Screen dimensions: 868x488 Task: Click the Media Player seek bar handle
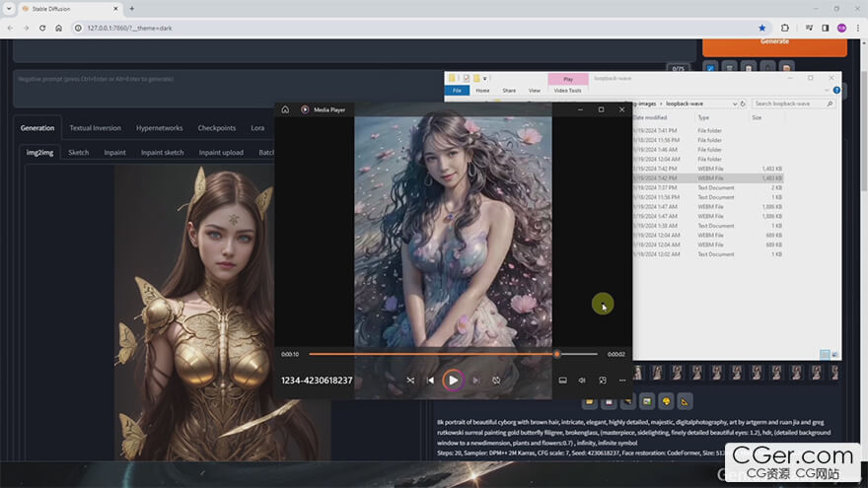[x=557, y=354]
